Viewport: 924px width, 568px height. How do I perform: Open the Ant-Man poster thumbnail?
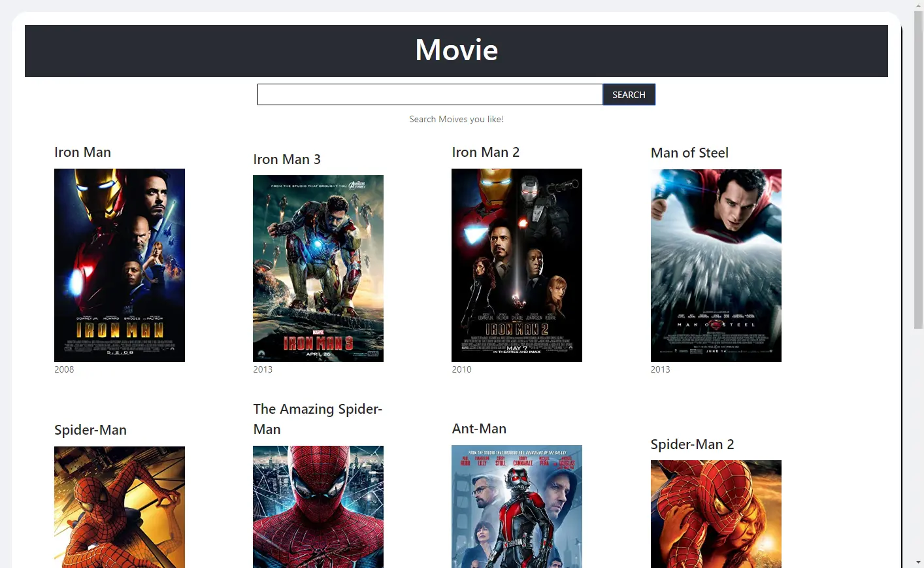tap(517, 507)
